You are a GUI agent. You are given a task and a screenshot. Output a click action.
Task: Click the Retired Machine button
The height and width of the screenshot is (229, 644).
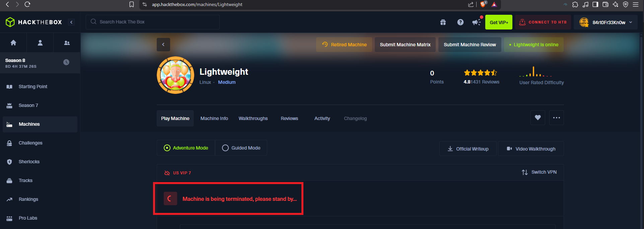tap(344, 45)
